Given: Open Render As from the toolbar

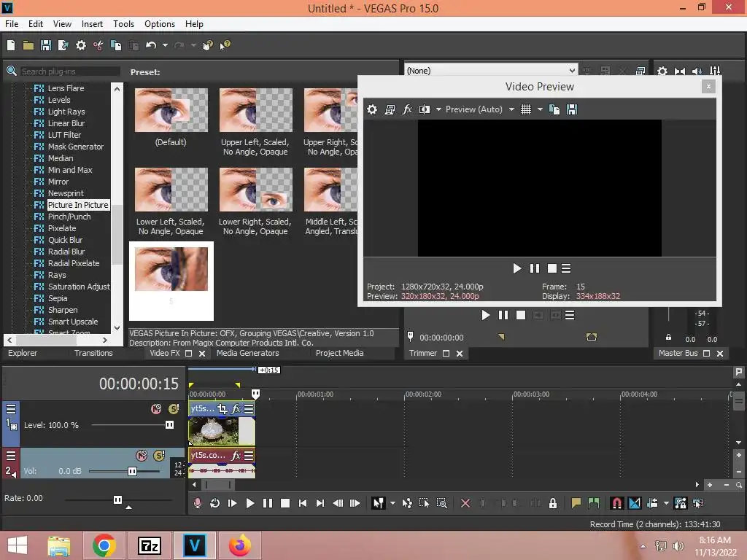Looking at the screenshot, I should [63, 45].
